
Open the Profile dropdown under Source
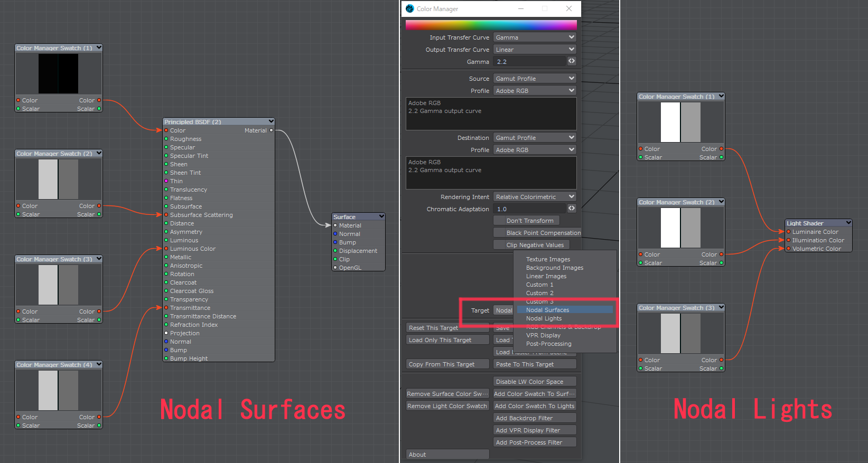[x=535, y=91]
